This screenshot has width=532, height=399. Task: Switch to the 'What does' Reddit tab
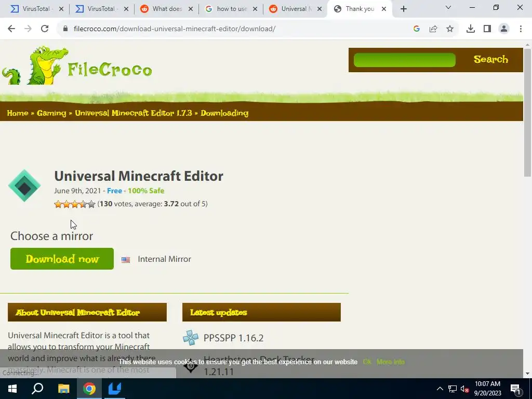pyautogui.click(x=166, y=9)
